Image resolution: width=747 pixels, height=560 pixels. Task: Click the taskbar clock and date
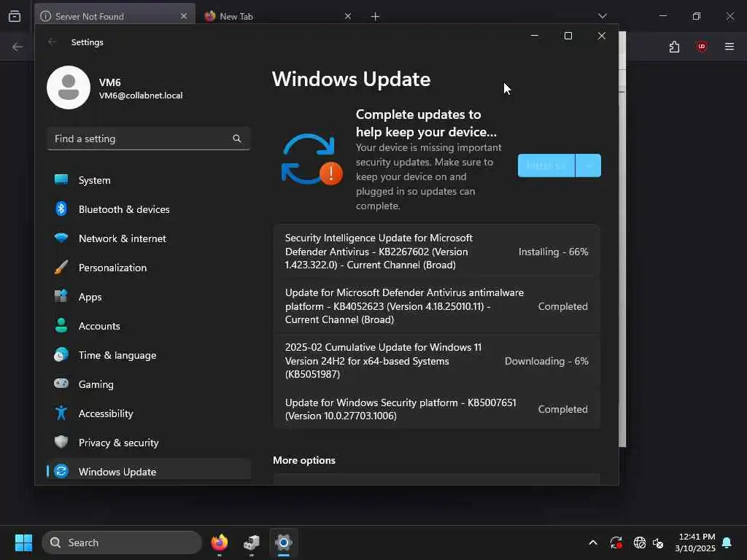coord(695,542)
